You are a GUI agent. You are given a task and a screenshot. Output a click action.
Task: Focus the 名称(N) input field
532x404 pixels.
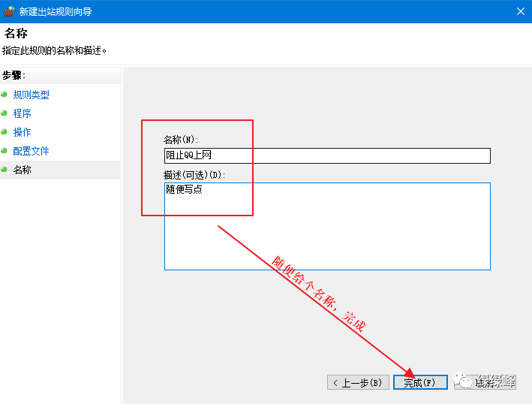coord(327,155)
